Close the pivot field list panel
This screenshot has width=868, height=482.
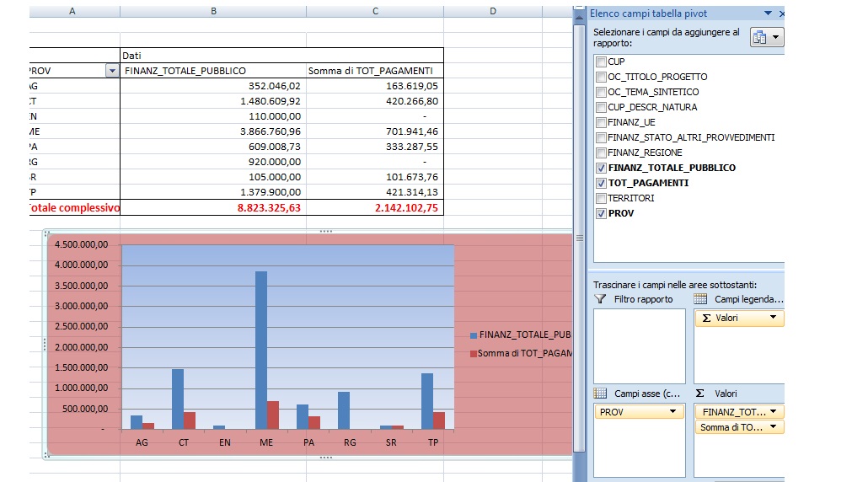pos(782,13)
